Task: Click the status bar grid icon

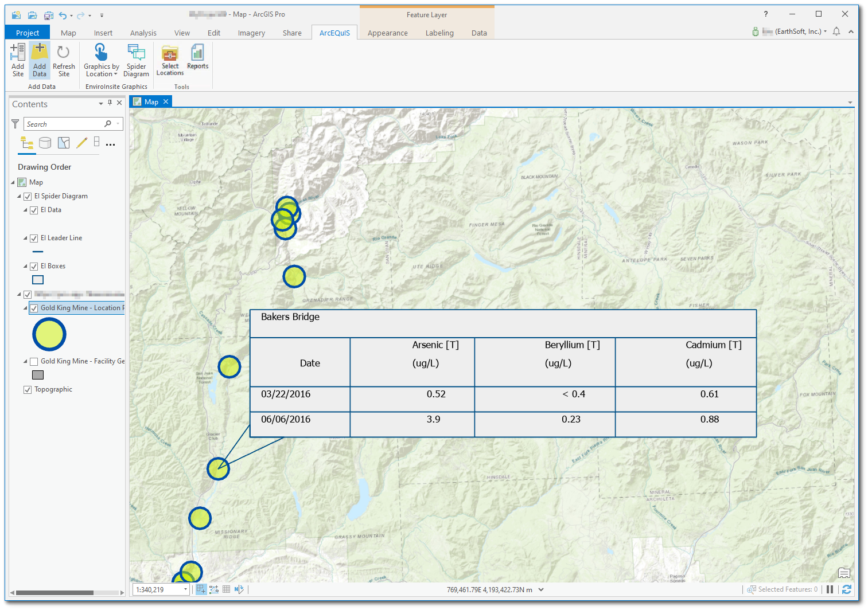Action: pos(227,589)
